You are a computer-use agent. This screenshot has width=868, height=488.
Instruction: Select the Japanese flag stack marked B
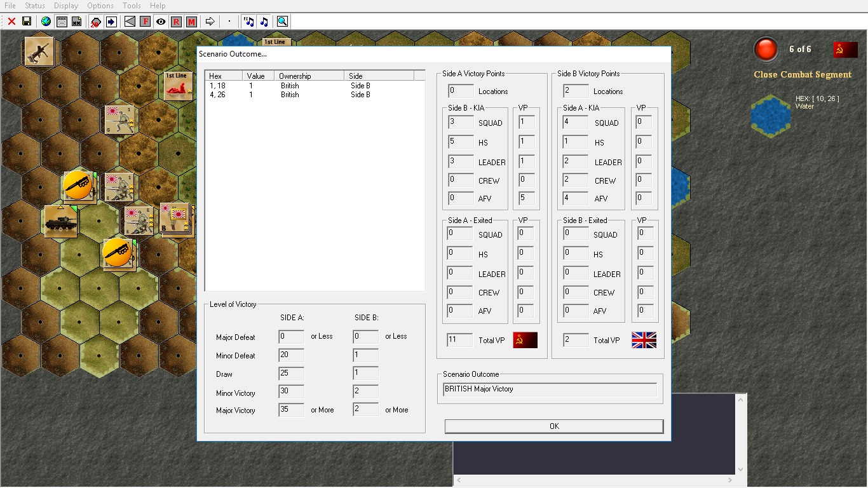pyautogui.click(x=176, y=219)
